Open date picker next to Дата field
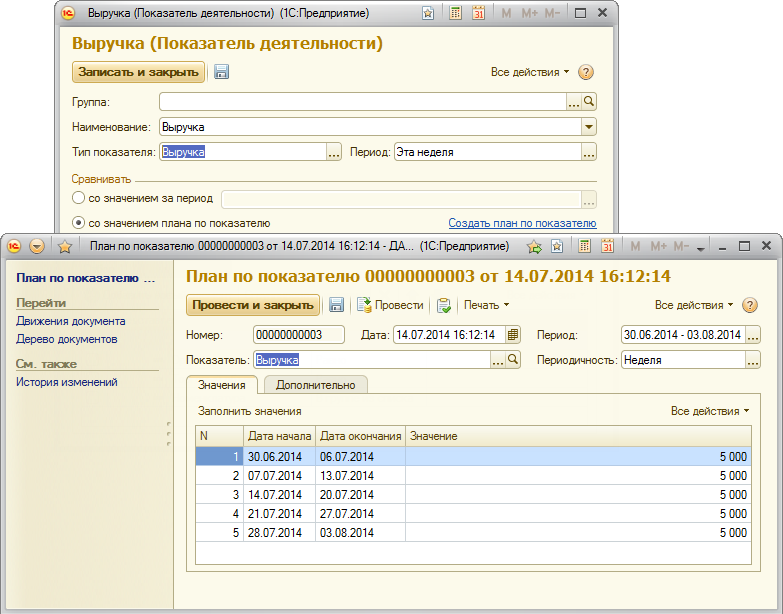Image resolution: width=783 pixels, height=614 pixels. point(513,334)
